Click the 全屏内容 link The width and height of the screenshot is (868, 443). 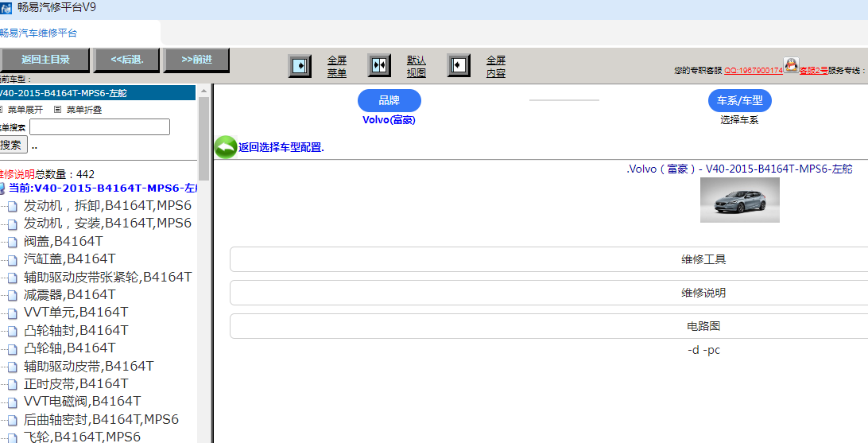click(x=496, y=67)
